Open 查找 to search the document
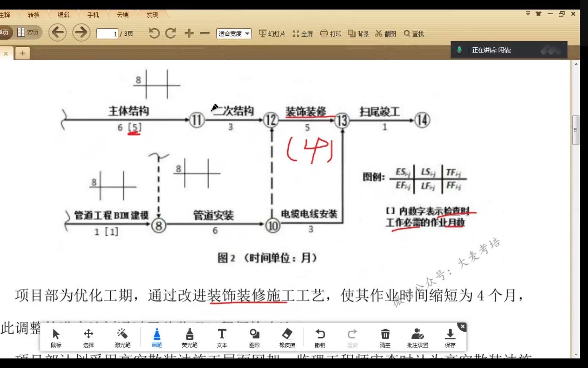588x368 pixels. point(414,33)
